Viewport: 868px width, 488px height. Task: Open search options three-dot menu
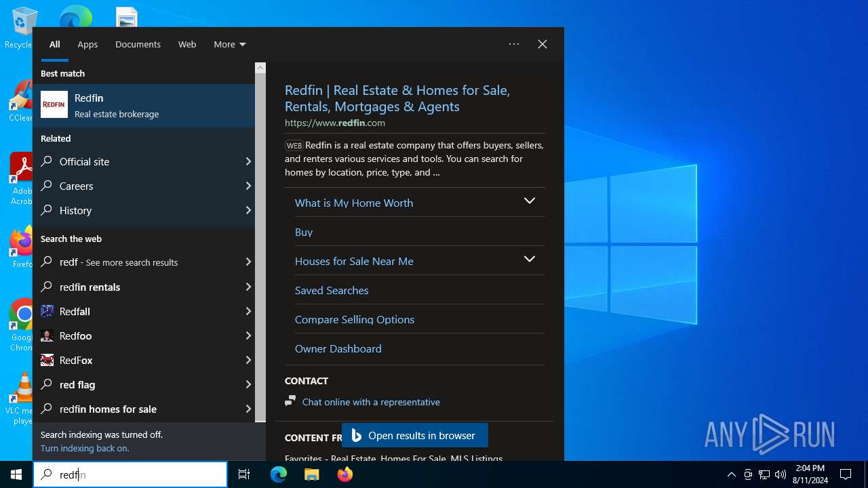click(x=514, y=44)
